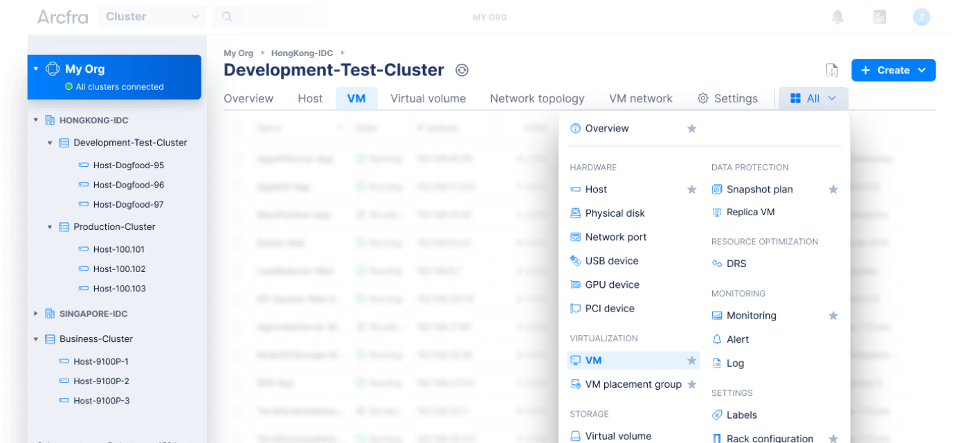Select USB device in the menu
980x443 pixels.
(611, 261)
